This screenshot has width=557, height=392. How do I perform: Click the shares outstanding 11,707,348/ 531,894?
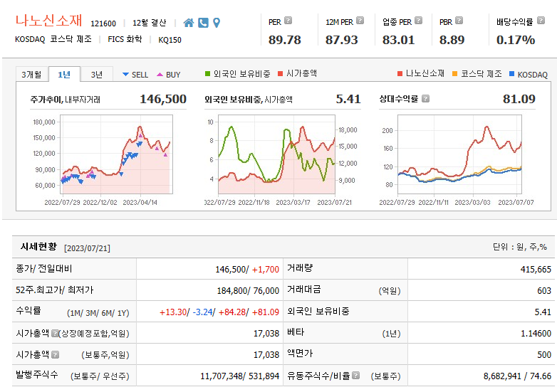point(240,376)
